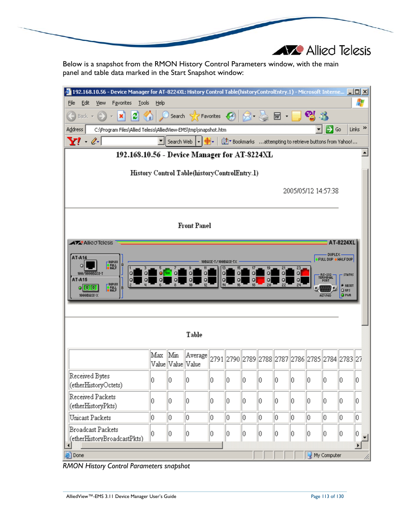Screen dimensions: 411x532
Task: Open the Edit-with-Word dropdown arrow
Action: tap(287, 116)
